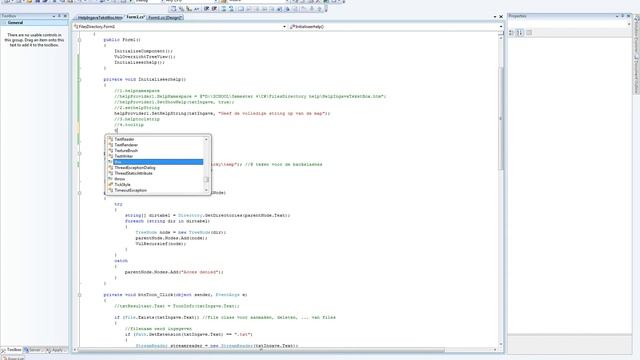Click code editor horizontal scrollbar thumb

click(x=261, y=350)
